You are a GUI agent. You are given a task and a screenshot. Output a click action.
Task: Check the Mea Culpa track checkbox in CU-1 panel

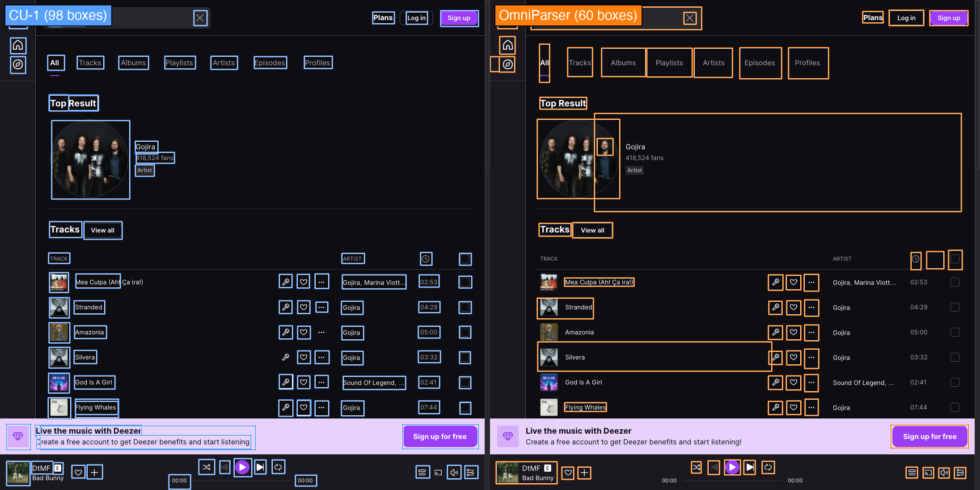(465, 282)
